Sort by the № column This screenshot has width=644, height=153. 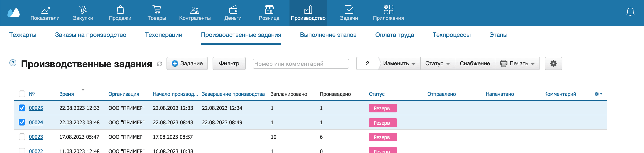click(32, 94)
